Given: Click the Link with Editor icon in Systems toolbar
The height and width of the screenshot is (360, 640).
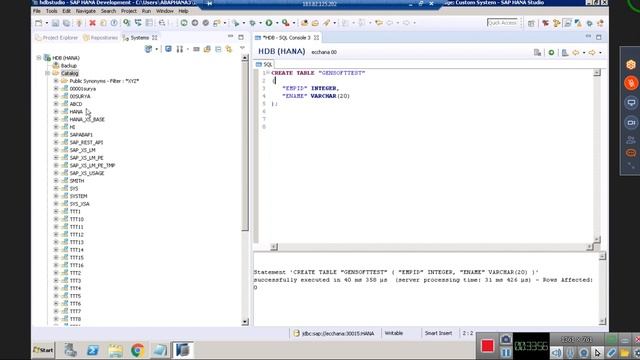Looking at the screenshot, I should point(229,49).
